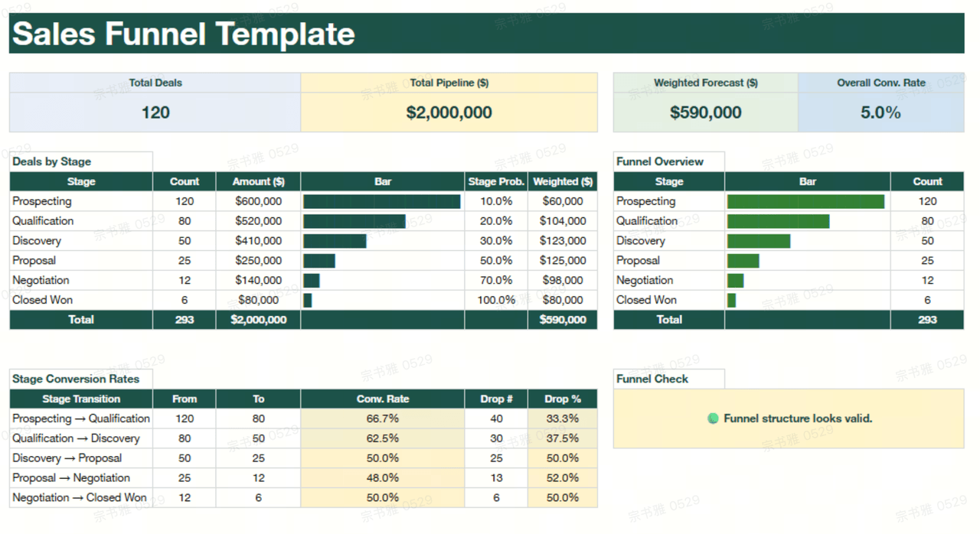This screenshot has height=534, width=980.
Task: Select the 100.0% stage probability cell
Action: (x=496, y=301)
